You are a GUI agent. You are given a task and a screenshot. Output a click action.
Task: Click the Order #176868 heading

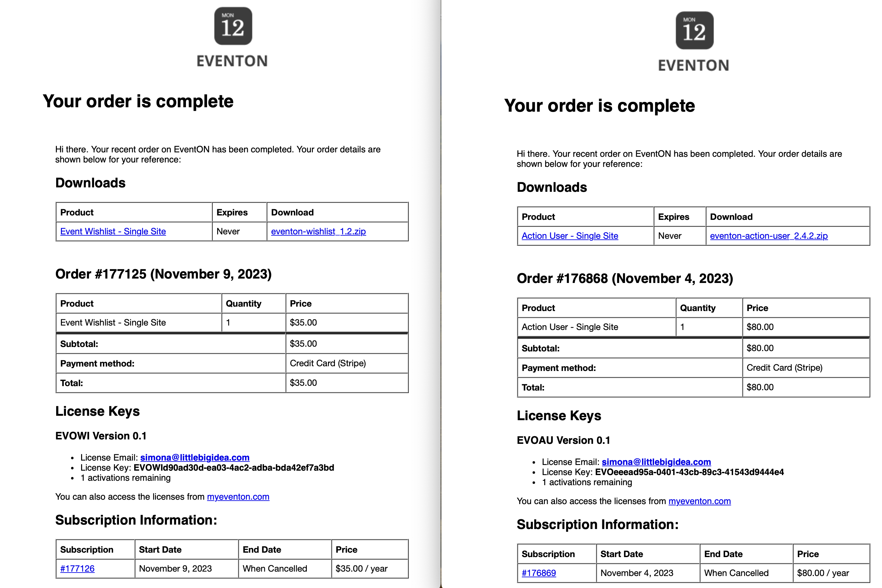[625, 279]
